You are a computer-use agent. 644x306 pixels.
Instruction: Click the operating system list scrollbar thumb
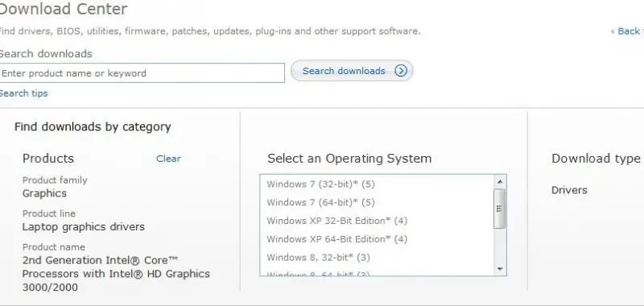500,209
